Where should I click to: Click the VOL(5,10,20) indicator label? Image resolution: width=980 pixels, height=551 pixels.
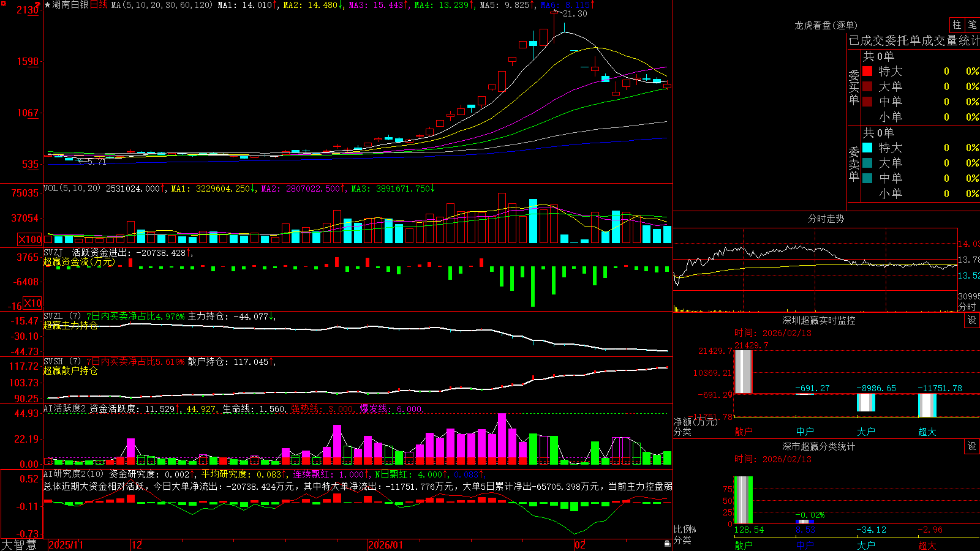coord(72,189)
